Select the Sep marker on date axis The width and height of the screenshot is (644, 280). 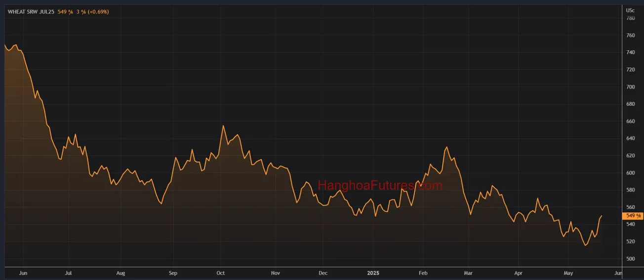173,273
